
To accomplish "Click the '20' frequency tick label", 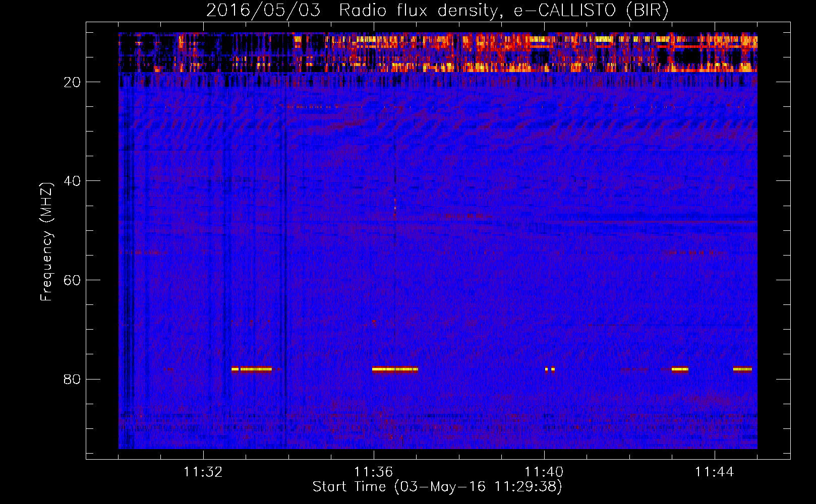I will tap(72, 82).
